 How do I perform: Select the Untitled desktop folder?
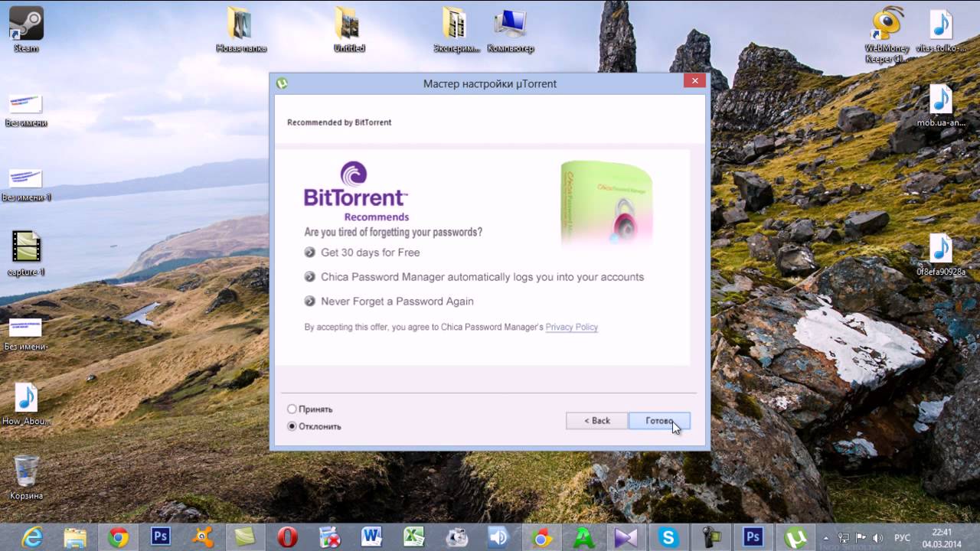(349, 29)
